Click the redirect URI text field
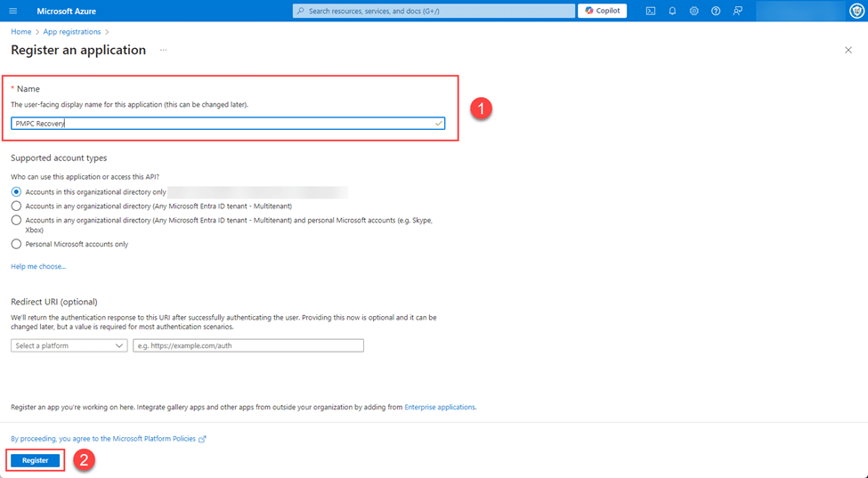Screen dimensions: 868x478 [247, 345]
